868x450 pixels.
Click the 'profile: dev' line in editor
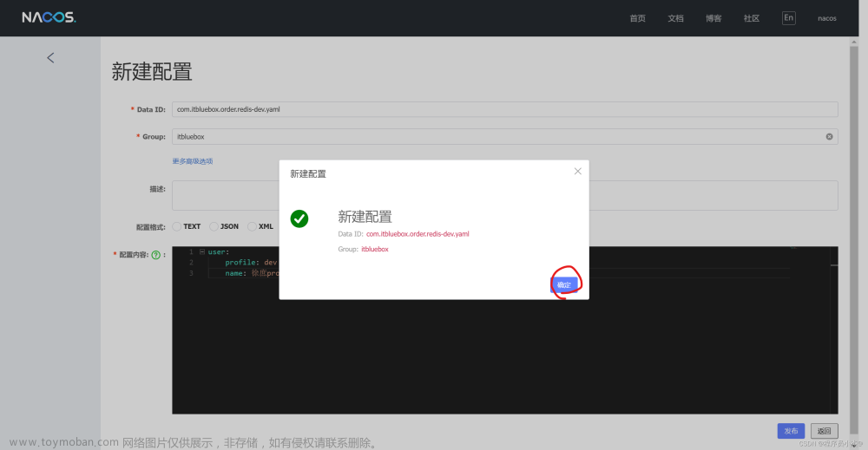point(251,263)
